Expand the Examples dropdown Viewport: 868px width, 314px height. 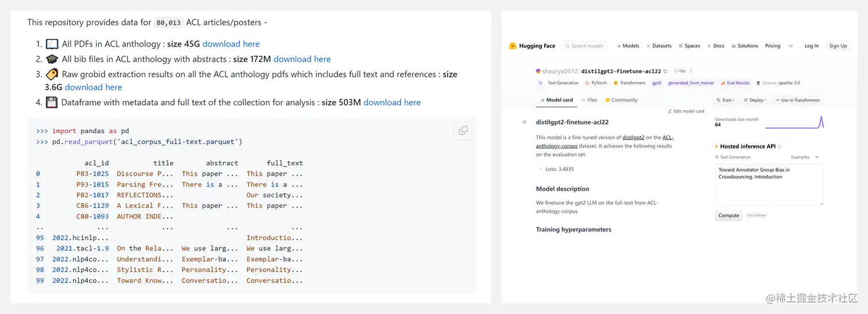pos(805,157)
